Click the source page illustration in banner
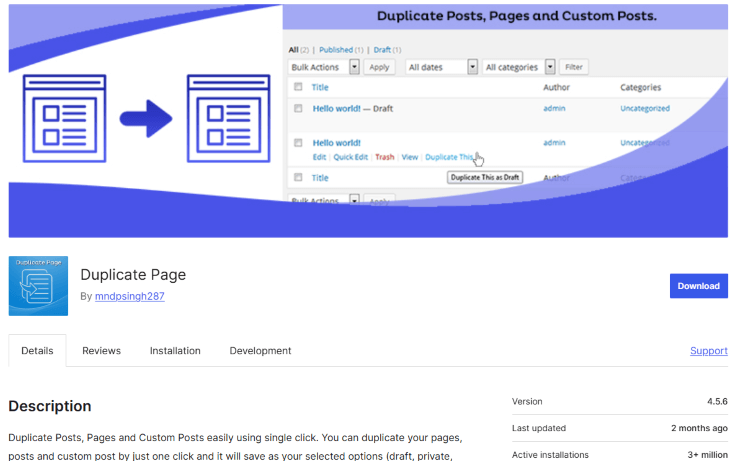 65,119
